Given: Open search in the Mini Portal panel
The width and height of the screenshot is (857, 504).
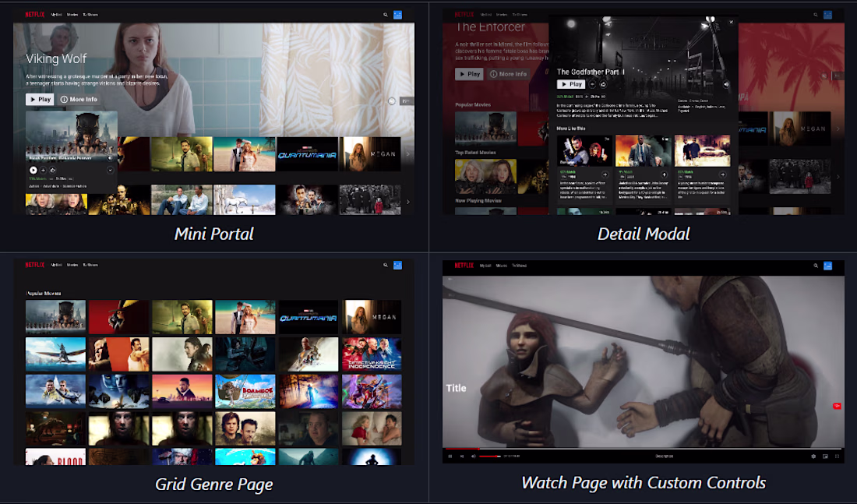Looking at the screenshot, I should (x=386, y=15).
